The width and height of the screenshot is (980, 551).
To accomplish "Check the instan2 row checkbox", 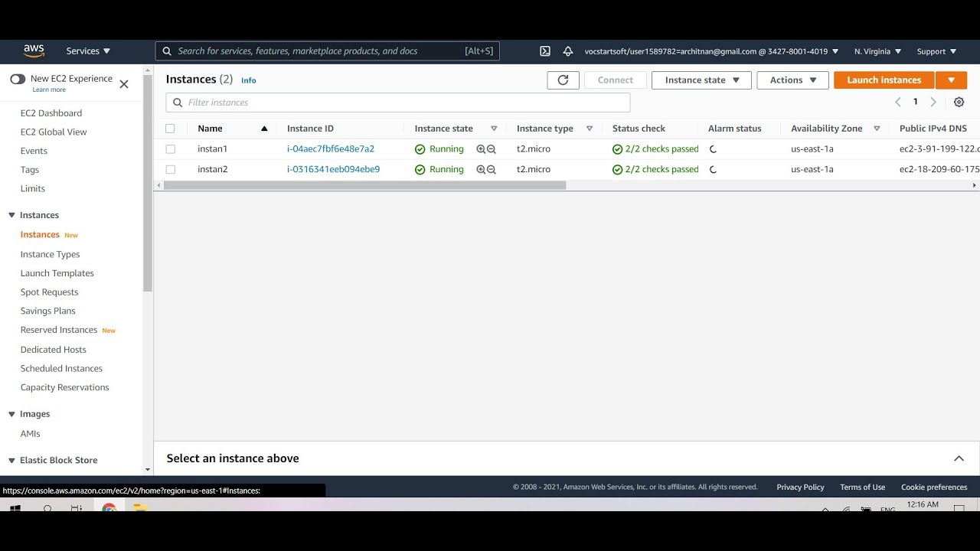I will [170, 170].
